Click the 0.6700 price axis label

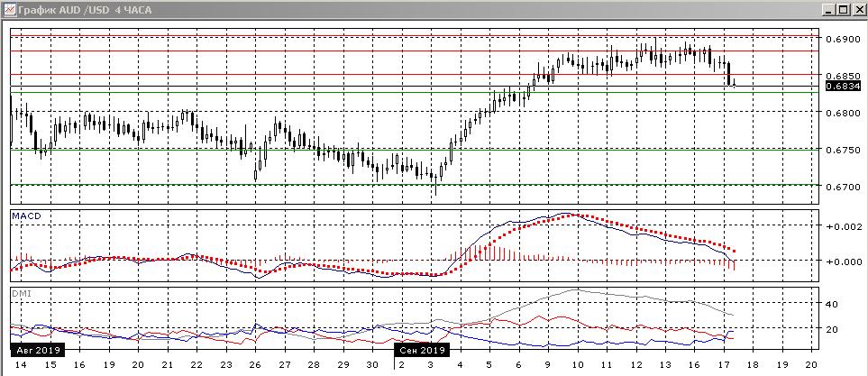point(844,187)
